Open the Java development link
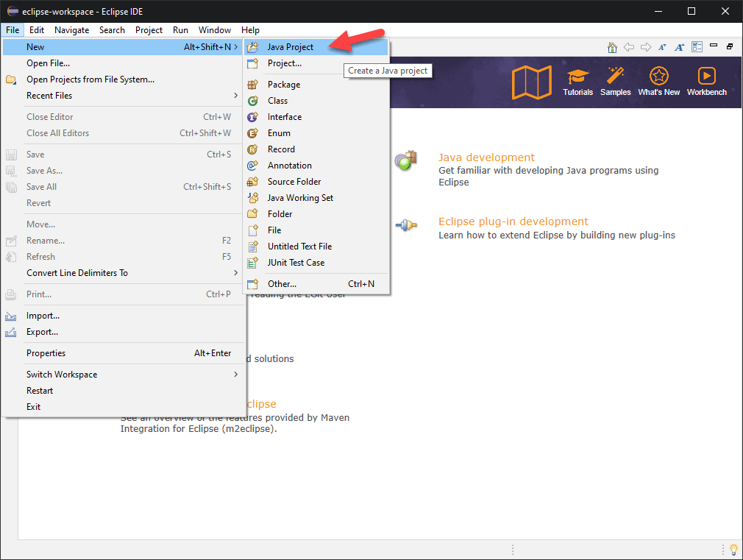This screenshot has height=560, width=743. pos(486,157)
